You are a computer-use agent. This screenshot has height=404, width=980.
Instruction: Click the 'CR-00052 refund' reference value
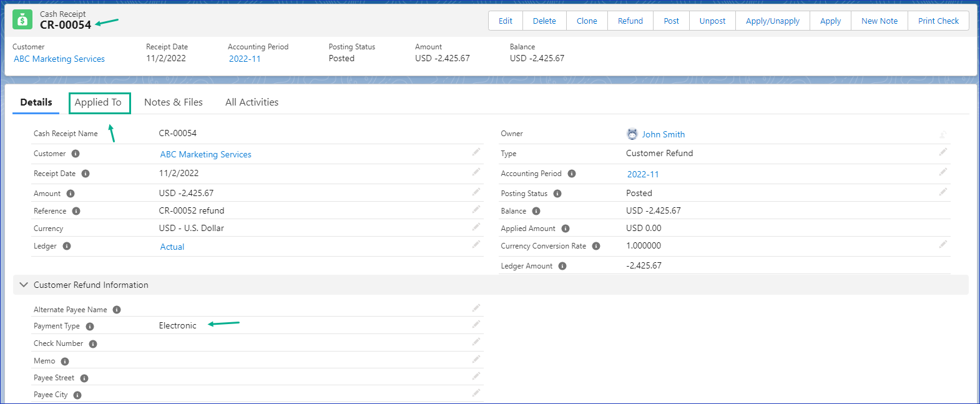click(x=192, y=210)
